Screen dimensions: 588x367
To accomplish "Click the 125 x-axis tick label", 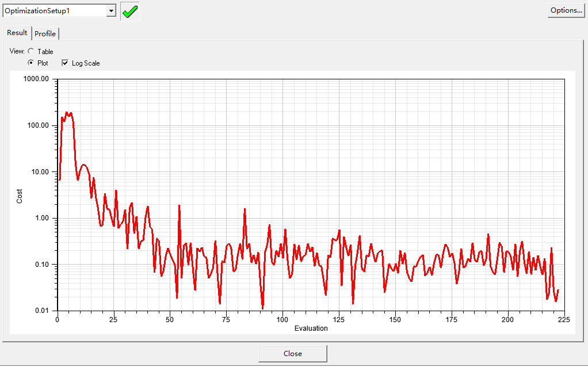I will click(x=339, y=320).
